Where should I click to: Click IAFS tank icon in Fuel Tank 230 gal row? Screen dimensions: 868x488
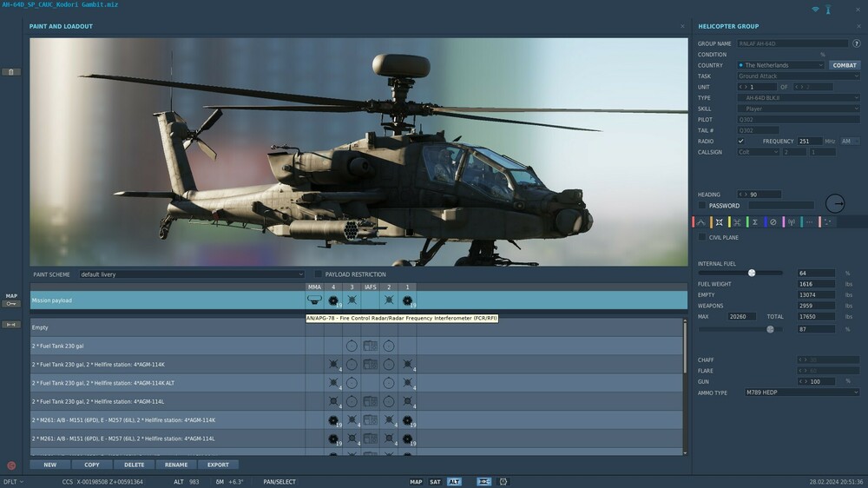[371, 346]
